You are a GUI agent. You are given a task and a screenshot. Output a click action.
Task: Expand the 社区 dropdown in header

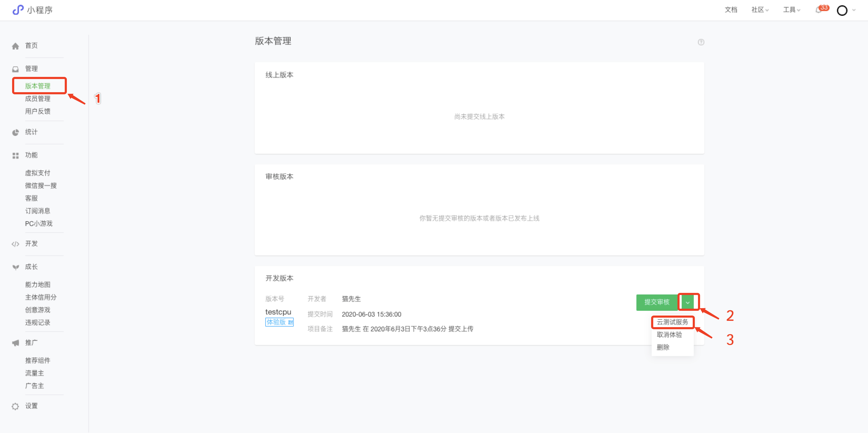pyautogui.click(x=760, y=10)
